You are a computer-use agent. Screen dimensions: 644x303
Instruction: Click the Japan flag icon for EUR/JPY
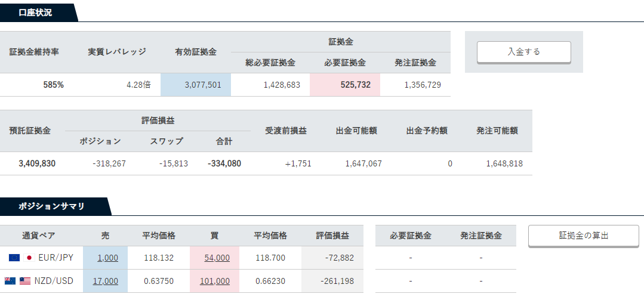29,258
